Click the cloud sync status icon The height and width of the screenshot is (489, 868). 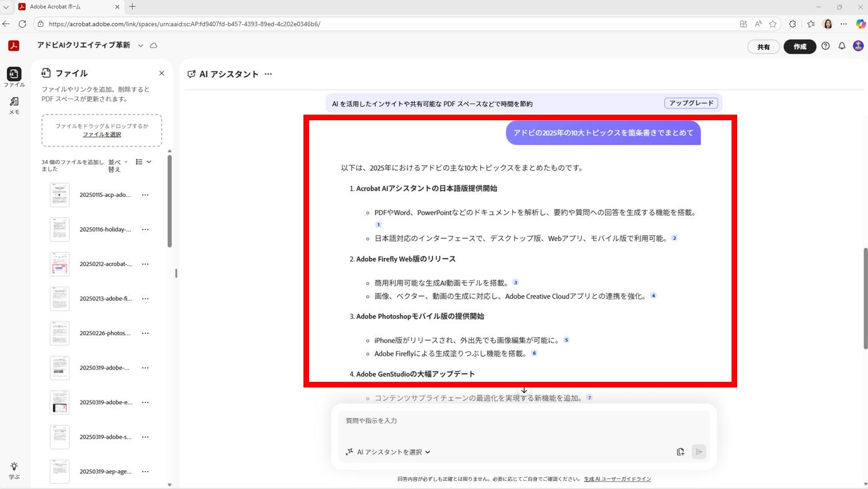tap(153, 45)
